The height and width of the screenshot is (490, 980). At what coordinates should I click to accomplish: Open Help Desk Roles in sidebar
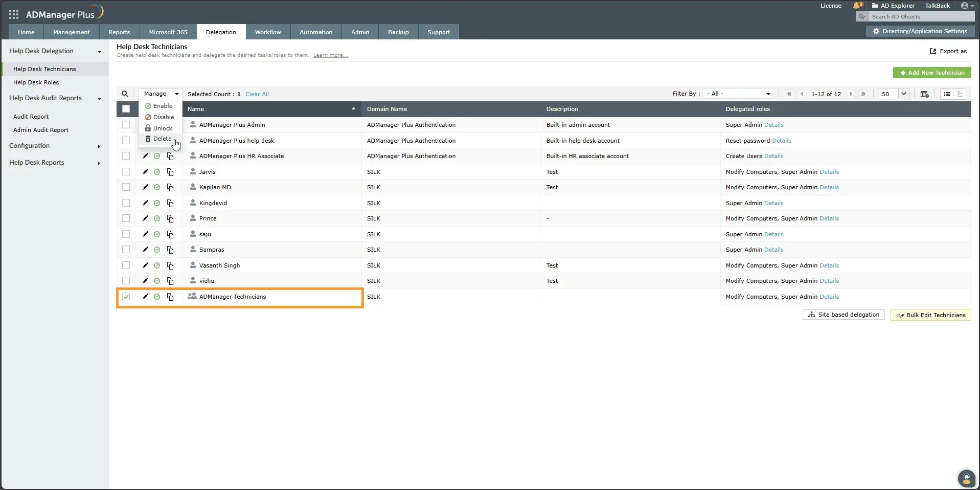click(x=36, y=82)
